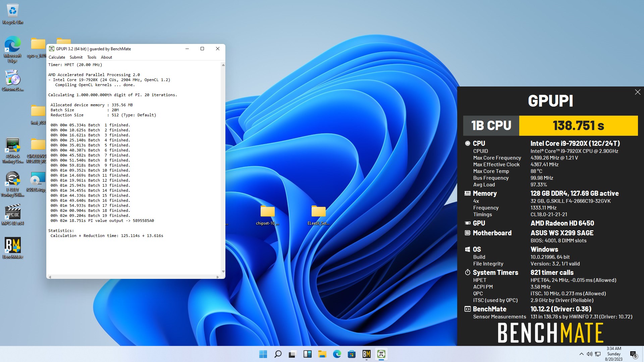Screen dimensions: 644x362
Task: Click the GPUPI window title bar pi icon
Action: tap(52, 49)
